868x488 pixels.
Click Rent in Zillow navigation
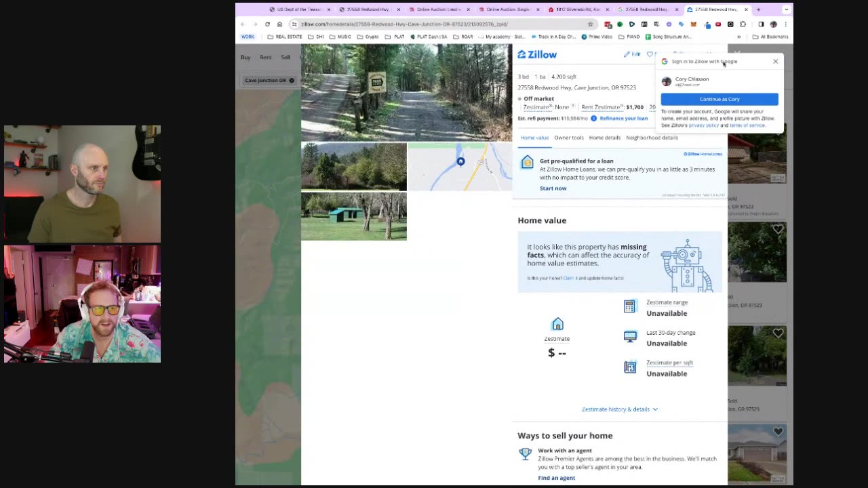coord(266,58)
